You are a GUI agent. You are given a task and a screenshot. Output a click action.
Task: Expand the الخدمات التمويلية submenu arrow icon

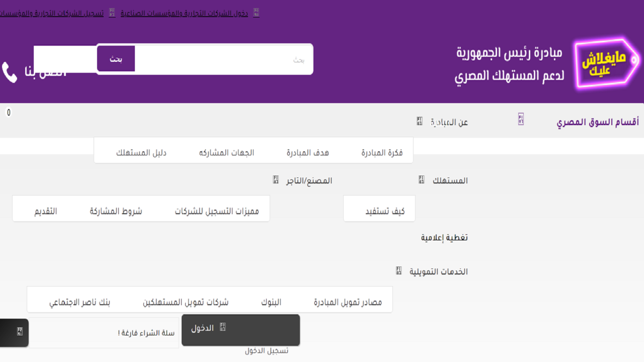tap(399, 271)
